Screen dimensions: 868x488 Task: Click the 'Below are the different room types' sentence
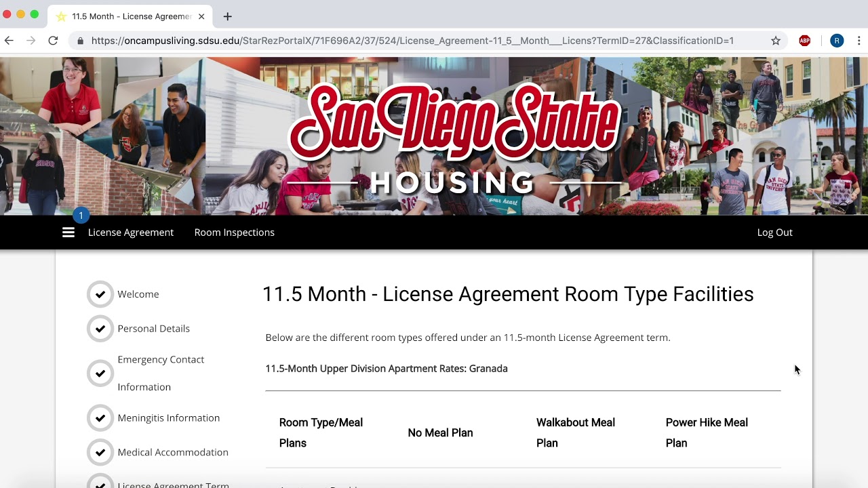pyautogui.click(x=468, y=338)
